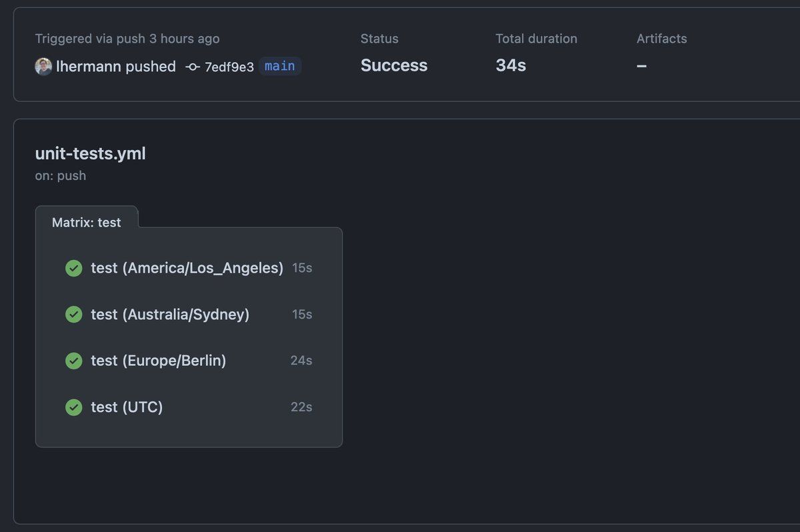800x532 pixels.
Task: Open the test (Australia/Sydney) job
Action: tap(170, 314)
